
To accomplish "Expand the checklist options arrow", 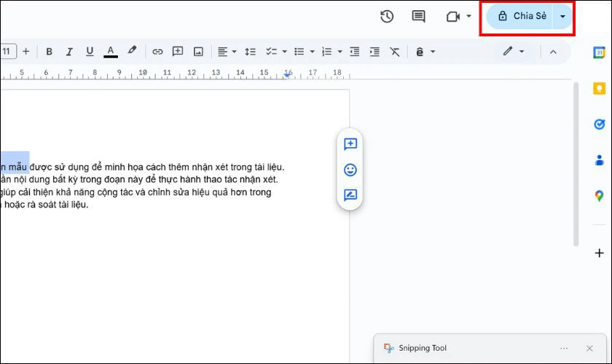I will (285, 52).
